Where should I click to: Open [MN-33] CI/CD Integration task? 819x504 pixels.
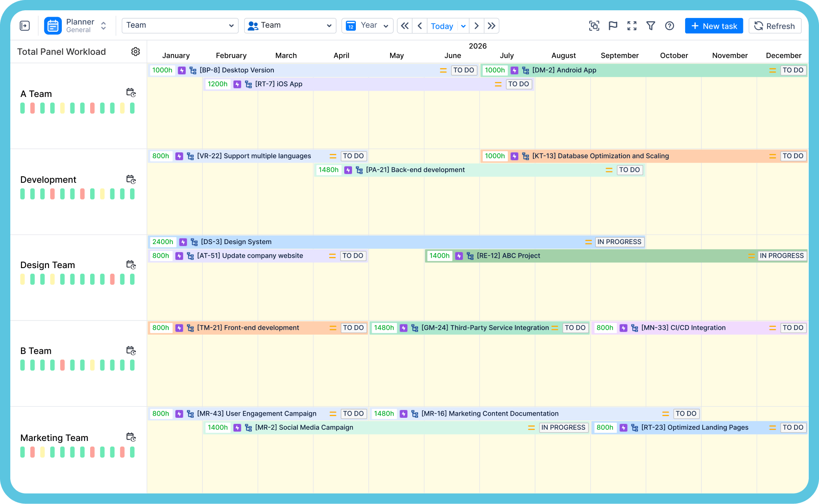[700, 328]
